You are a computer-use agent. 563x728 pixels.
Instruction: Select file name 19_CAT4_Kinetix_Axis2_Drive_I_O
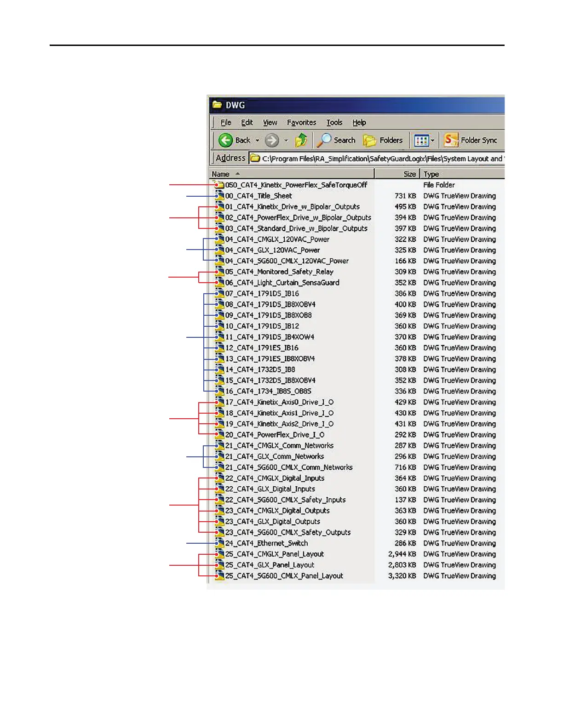280,424
